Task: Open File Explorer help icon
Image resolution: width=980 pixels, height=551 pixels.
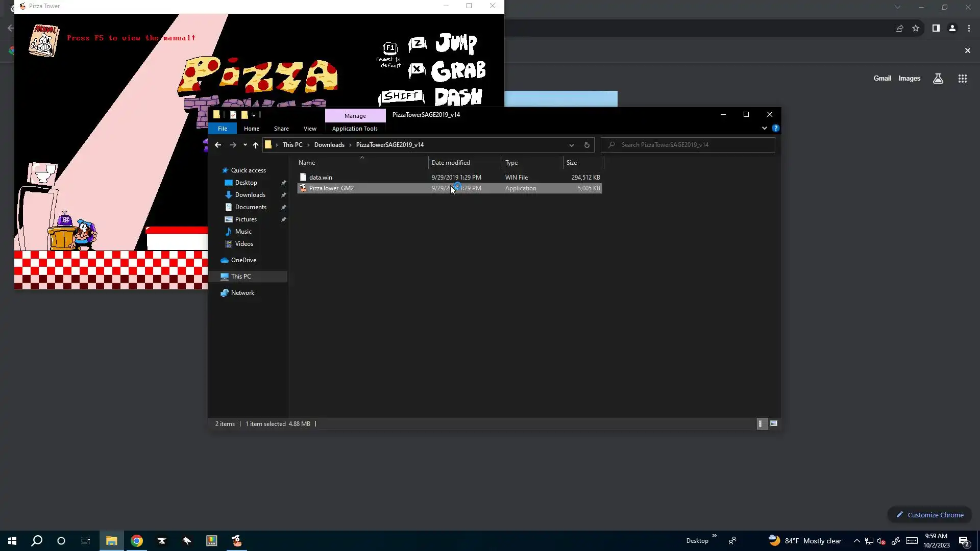Action: (775, 128)
